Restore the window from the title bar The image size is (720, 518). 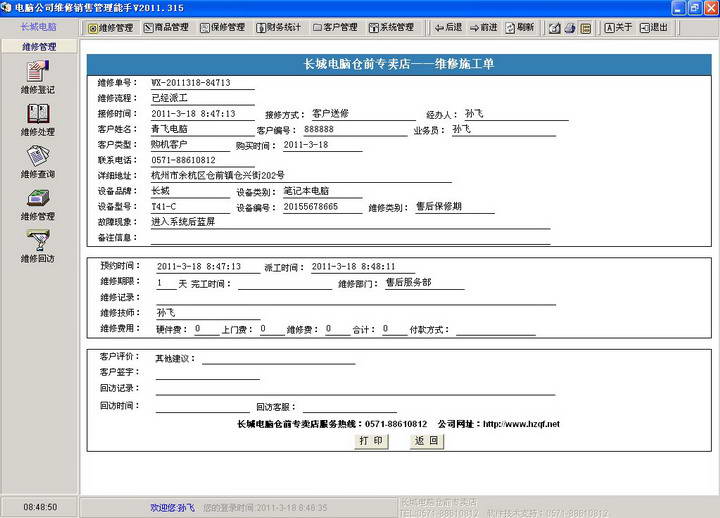click(695, 8)
